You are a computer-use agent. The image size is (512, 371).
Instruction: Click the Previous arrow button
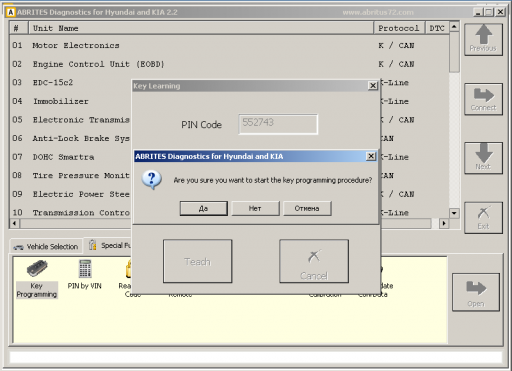click(x=483, y=39)
